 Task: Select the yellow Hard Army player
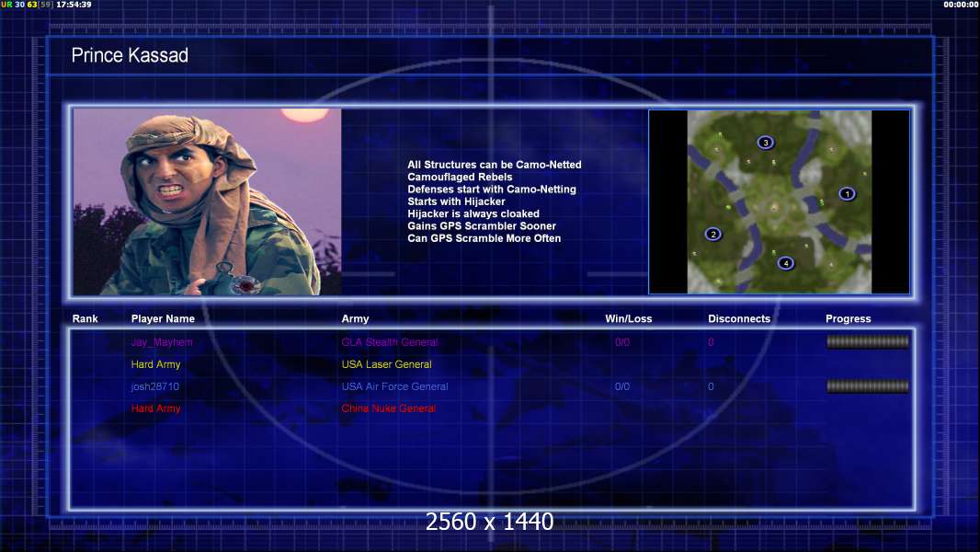155,364
